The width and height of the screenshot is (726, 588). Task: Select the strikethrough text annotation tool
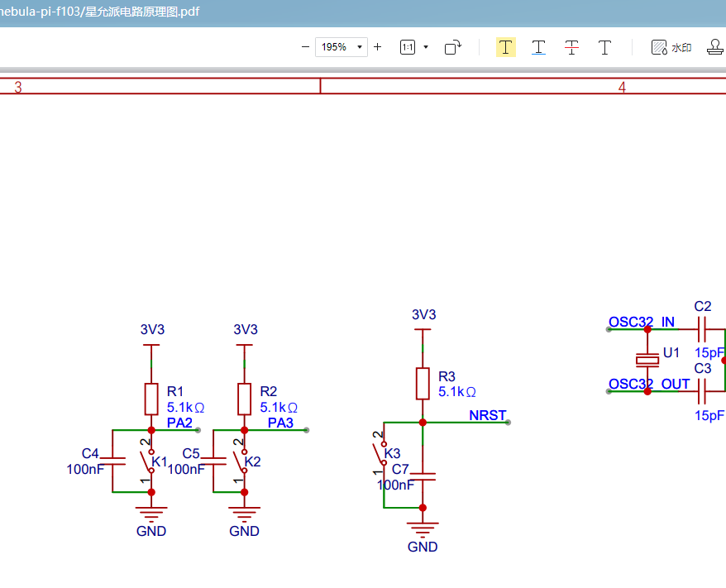point(571,47)
